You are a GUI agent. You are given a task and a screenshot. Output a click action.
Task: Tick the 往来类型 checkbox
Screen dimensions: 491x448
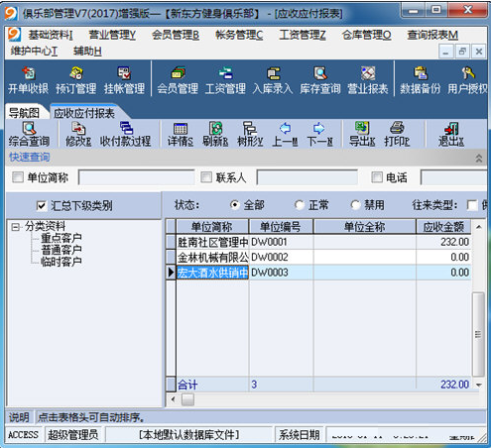tap(472, 205)
